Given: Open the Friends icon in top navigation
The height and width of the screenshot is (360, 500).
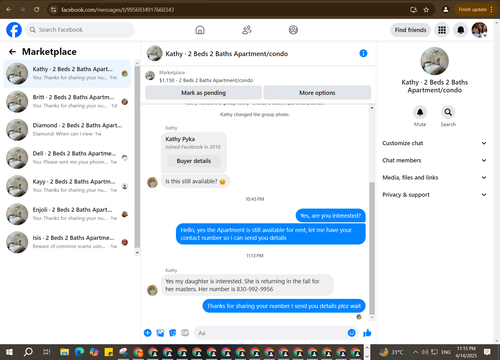Looking at the screenshot, I should (247, 30).
